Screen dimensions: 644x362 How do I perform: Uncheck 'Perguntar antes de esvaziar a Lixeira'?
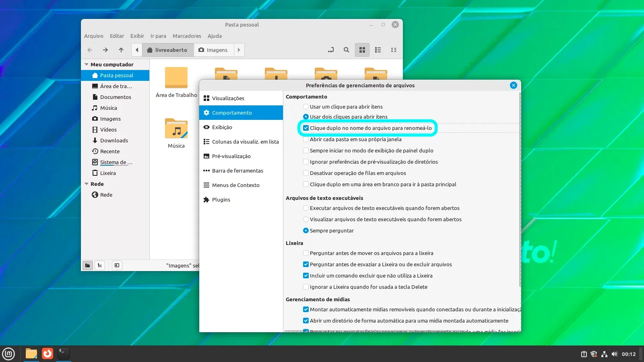click(377, 265)
